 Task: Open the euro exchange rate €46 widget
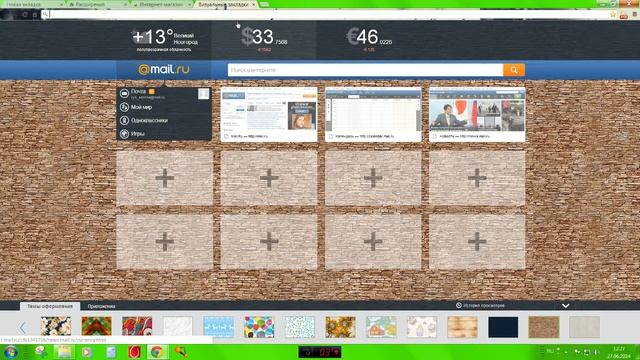369,40
